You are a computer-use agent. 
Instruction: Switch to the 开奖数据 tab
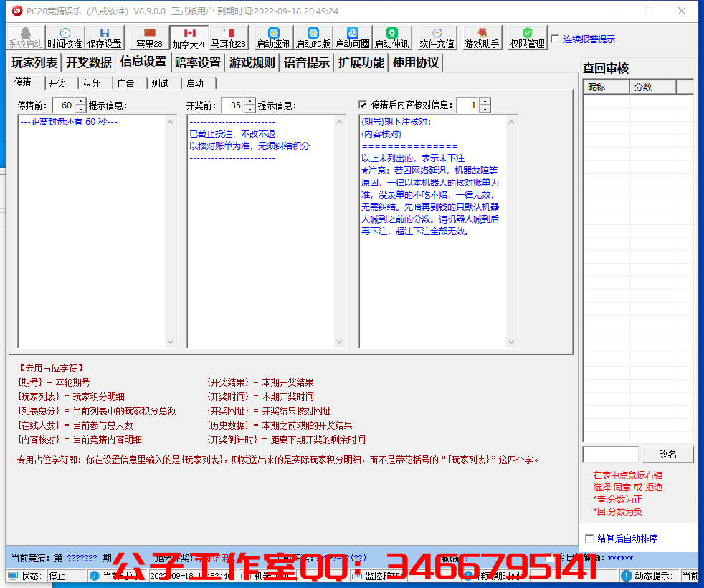[x=89, y=62]
